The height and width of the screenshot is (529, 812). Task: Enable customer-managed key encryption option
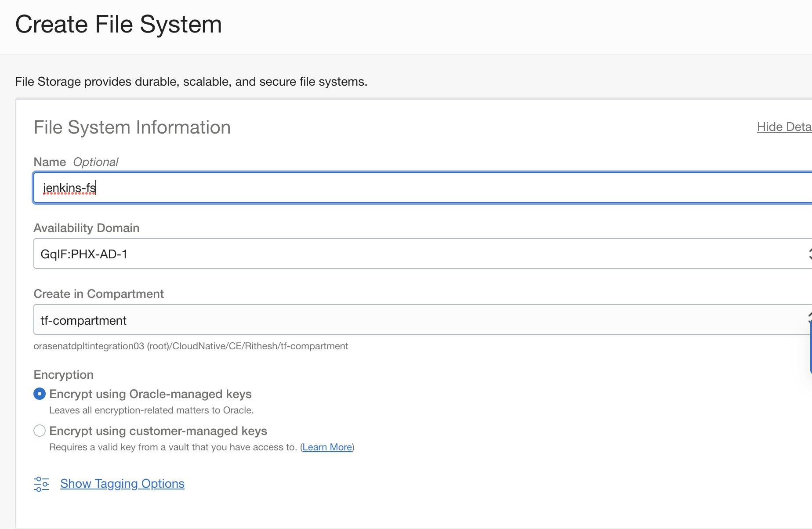(39, 431)
